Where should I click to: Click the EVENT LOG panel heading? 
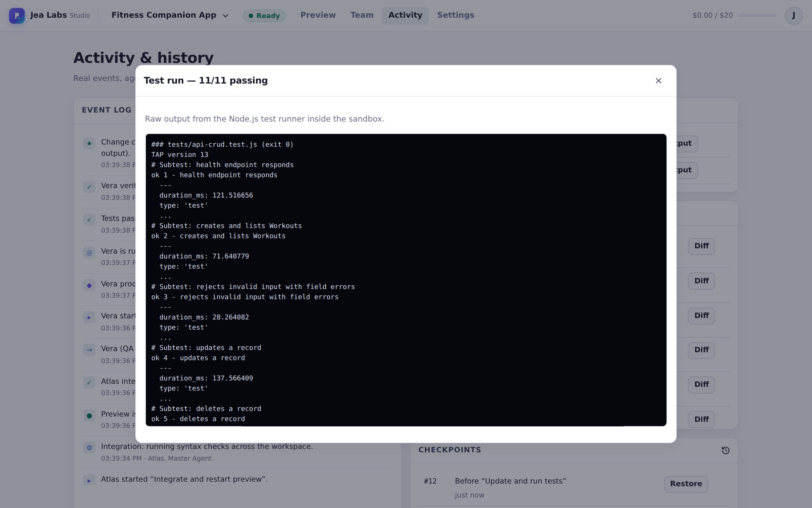coord(106,110)
